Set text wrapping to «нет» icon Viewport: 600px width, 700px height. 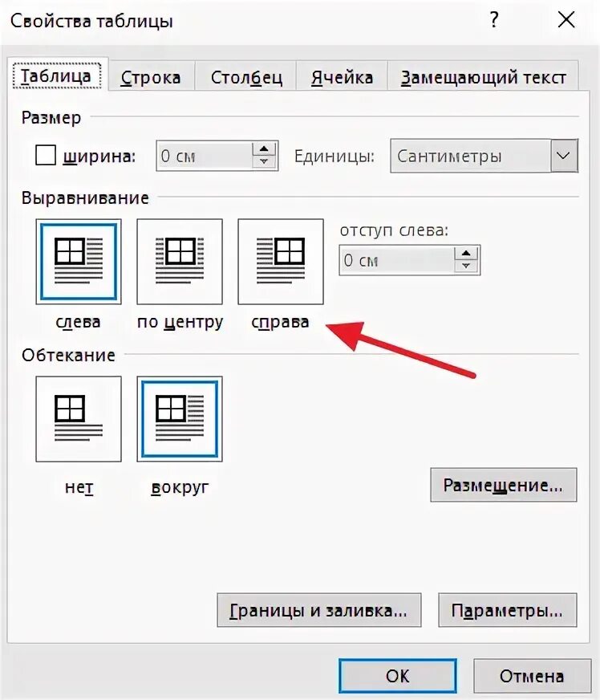pyautogui.click(x=79, y=419)
